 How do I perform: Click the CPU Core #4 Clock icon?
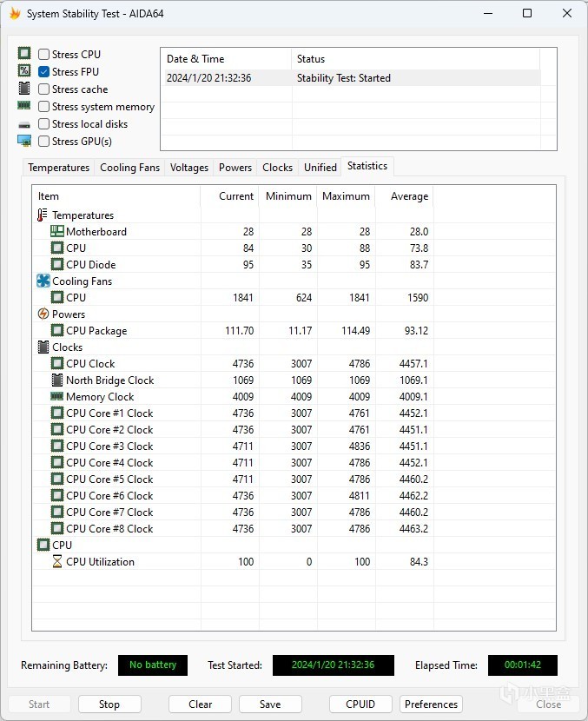57,463
